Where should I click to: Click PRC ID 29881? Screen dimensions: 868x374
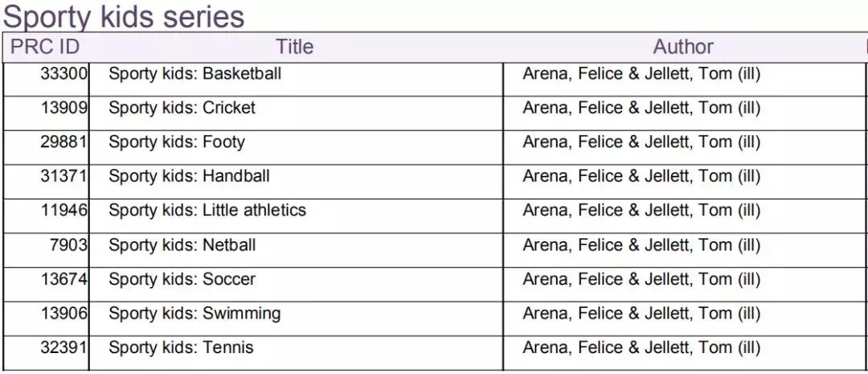(63, 142)
